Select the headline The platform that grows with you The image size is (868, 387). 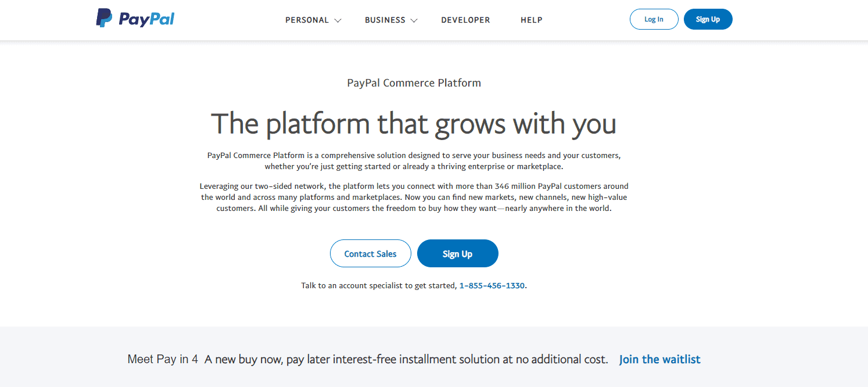click(414, 123)
